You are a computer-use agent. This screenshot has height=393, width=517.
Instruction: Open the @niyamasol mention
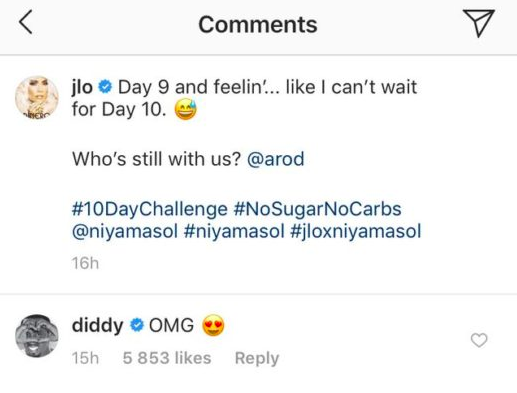tap(125, 232)
